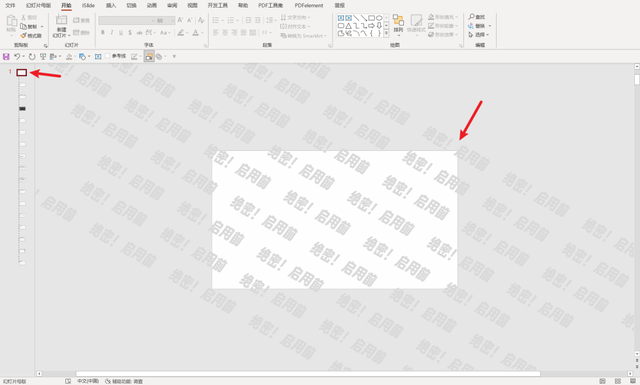Toggle the 参考线 guides checkbox

tap(108, 56)
